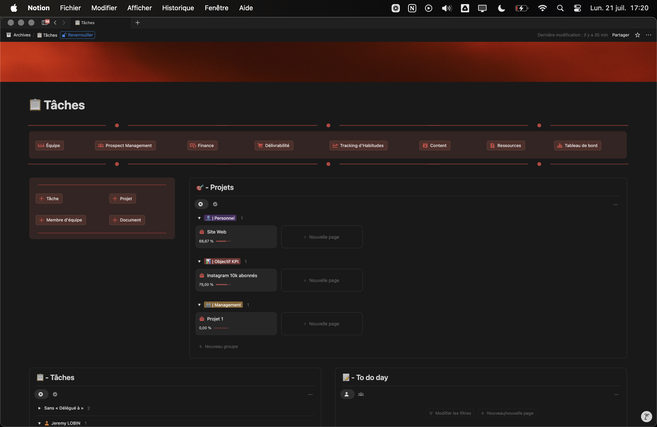Image resolution: width=657 pixels, height=427 pixels.
Task: Open Notion AI assistant floating button
Action: [x=647, y=417]
